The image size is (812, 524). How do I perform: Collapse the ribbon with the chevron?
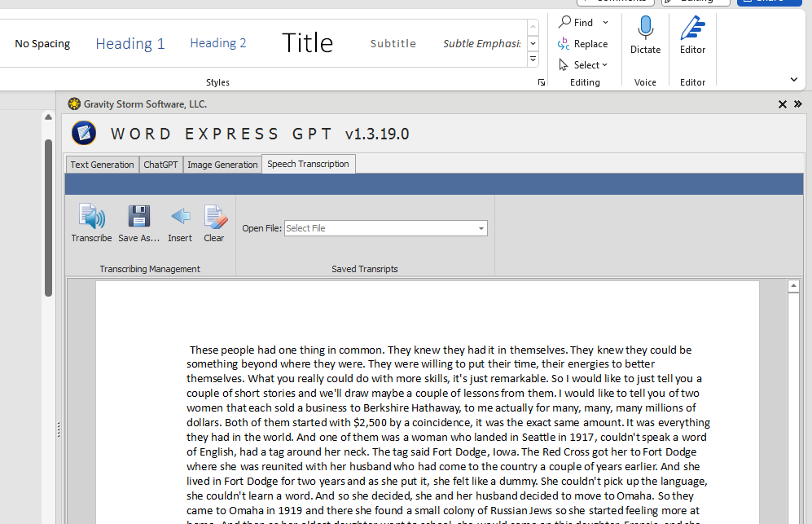coord(794,79)
